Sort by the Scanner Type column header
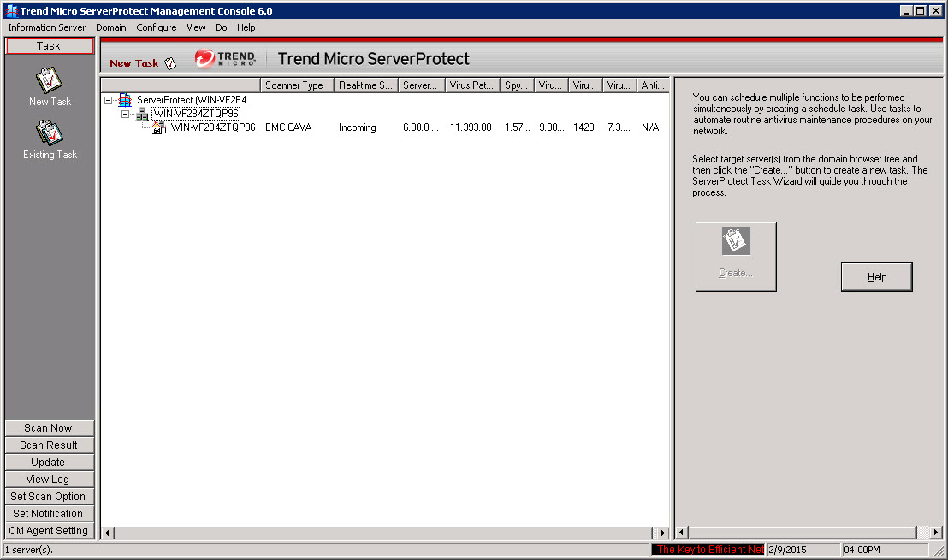This screenshot has width=948, height=560. 296,85
